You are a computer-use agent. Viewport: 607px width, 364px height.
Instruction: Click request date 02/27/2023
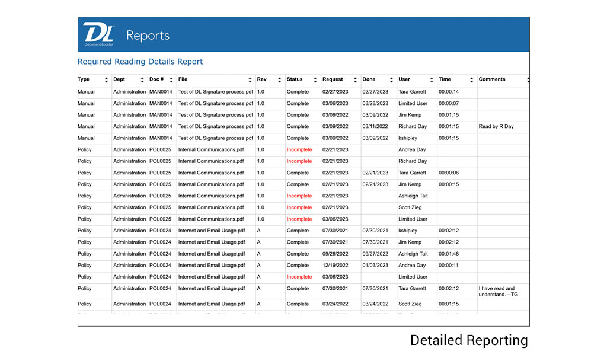336,92
